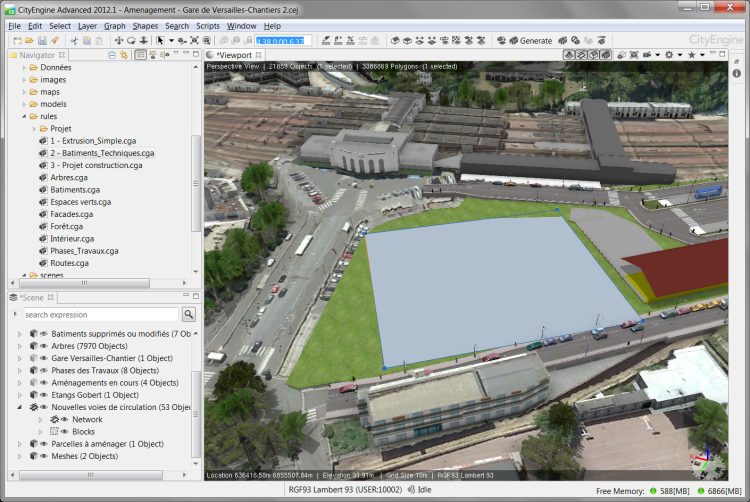Screen dimensions: 750x502
Task: Expand the models folder in Navigator
Action: (x=24, y=104)
